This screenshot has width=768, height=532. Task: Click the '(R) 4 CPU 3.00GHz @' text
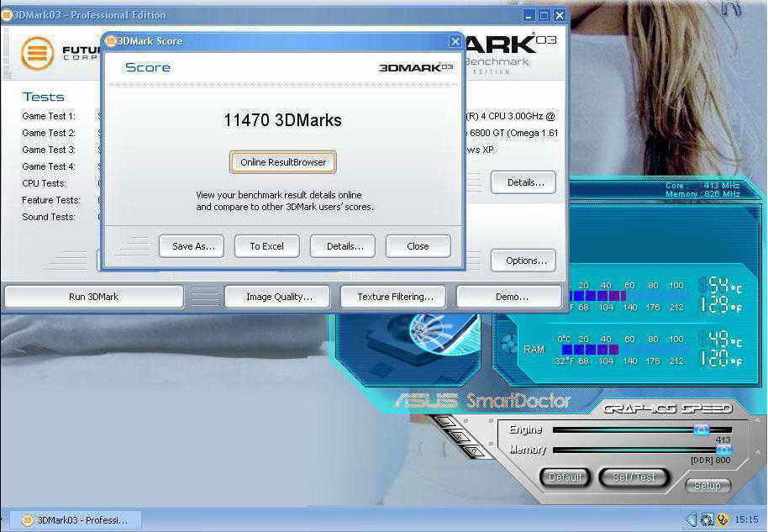tap(510, 116)
